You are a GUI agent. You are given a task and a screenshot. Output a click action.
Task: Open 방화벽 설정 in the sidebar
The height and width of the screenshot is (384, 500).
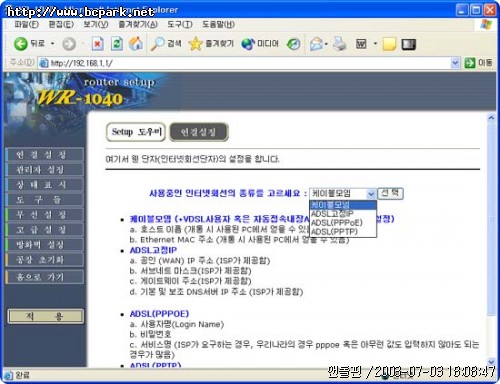pos(45,245)
